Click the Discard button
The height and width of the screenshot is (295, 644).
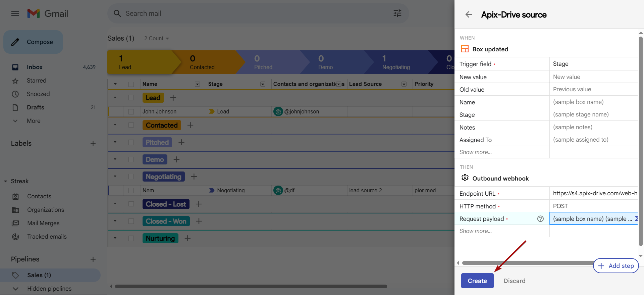coord(515,281)
